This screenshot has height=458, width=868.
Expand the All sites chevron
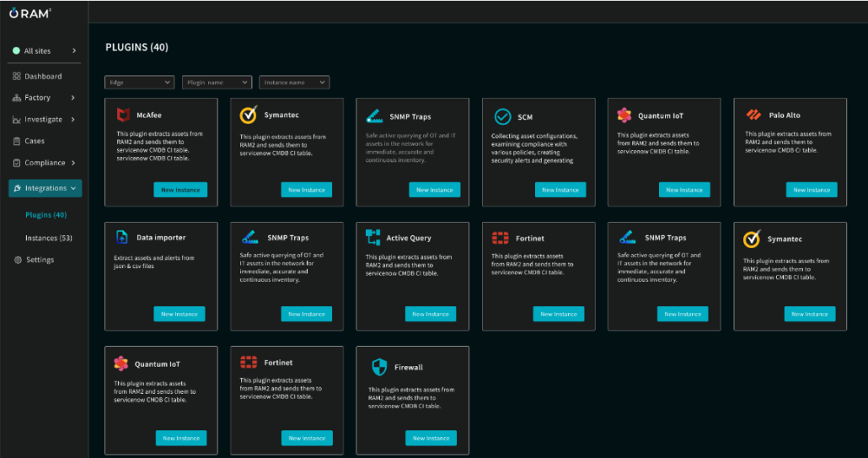pos(74,51)
